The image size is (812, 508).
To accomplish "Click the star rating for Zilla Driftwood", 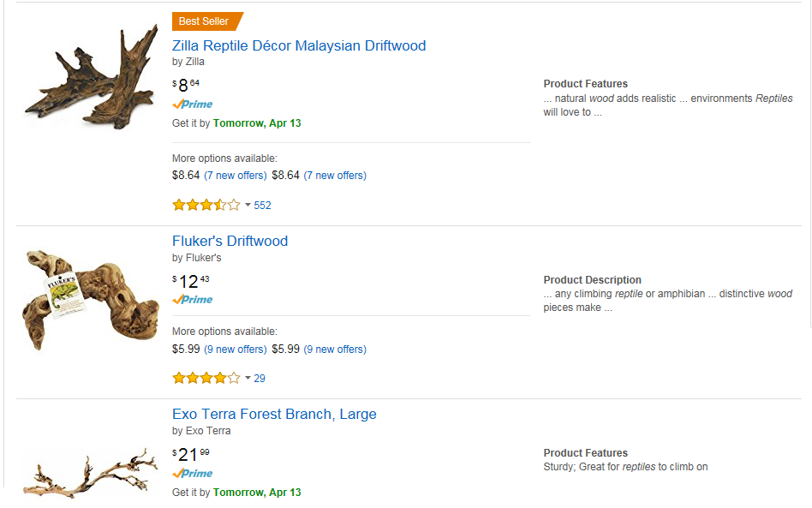I will [x=206, y=205].
